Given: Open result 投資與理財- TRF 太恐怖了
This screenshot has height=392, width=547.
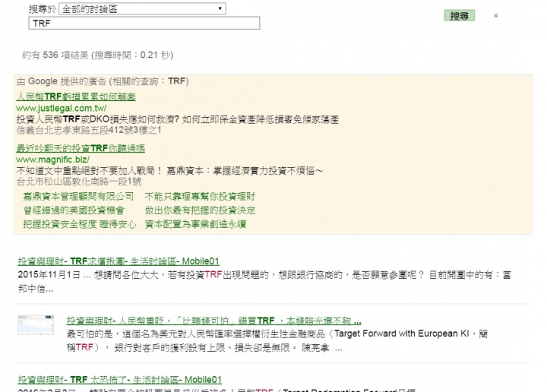Looking at the screenshot, I should pos(120,380).
